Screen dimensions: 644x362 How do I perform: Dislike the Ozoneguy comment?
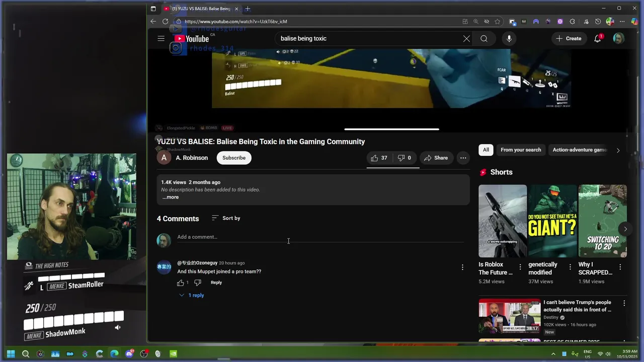point(198,283)
